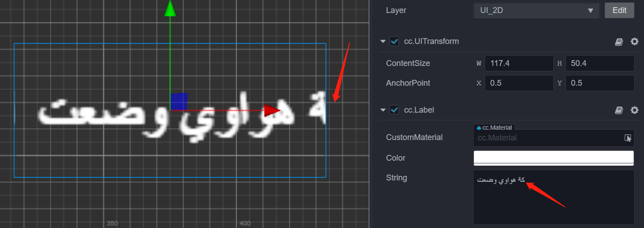Click the AnchorPoint Y field

[x=600, y=83]
